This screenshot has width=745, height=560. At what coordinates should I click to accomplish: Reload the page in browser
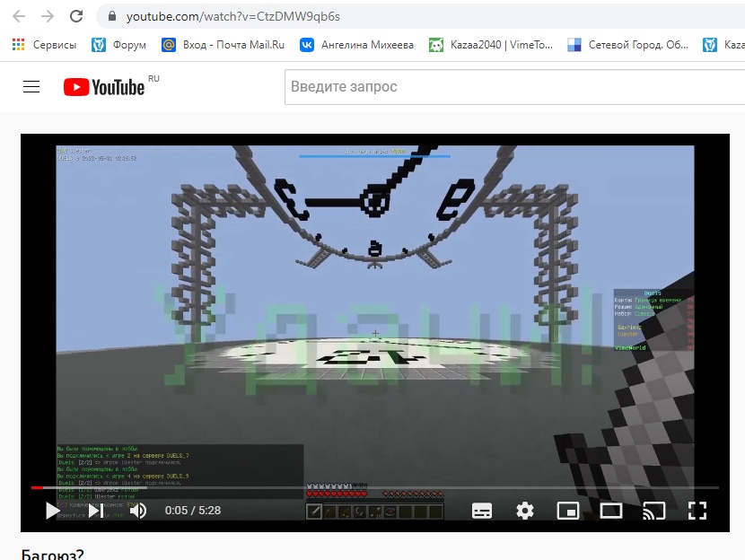coord(76,16)
